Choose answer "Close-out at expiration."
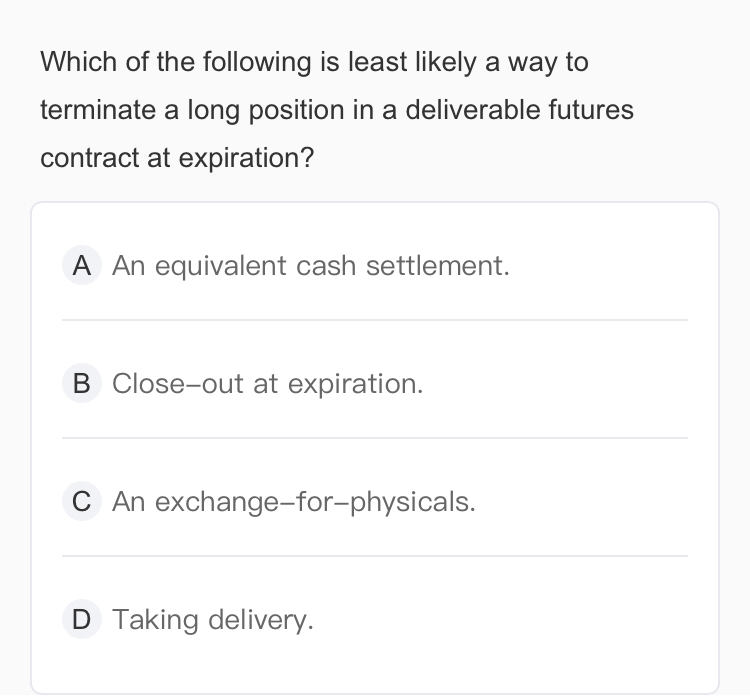The image size is (750, 700). [x=268, y=384]
